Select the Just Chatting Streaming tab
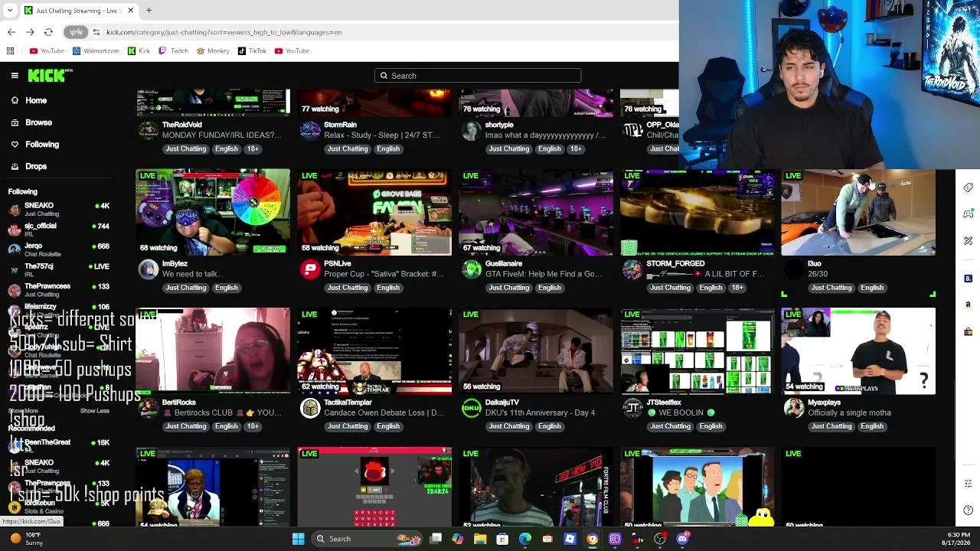This screenshot has width=980, height=551. (x=79, y=10)
